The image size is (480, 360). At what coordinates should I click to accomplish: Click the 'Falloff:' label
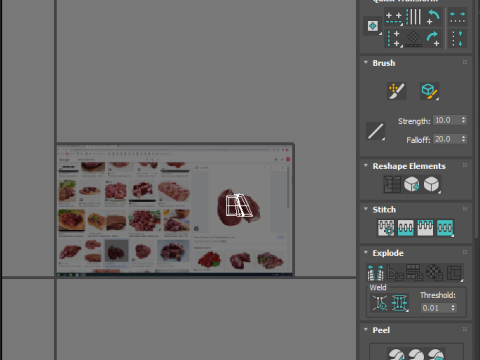click(418, 140)
